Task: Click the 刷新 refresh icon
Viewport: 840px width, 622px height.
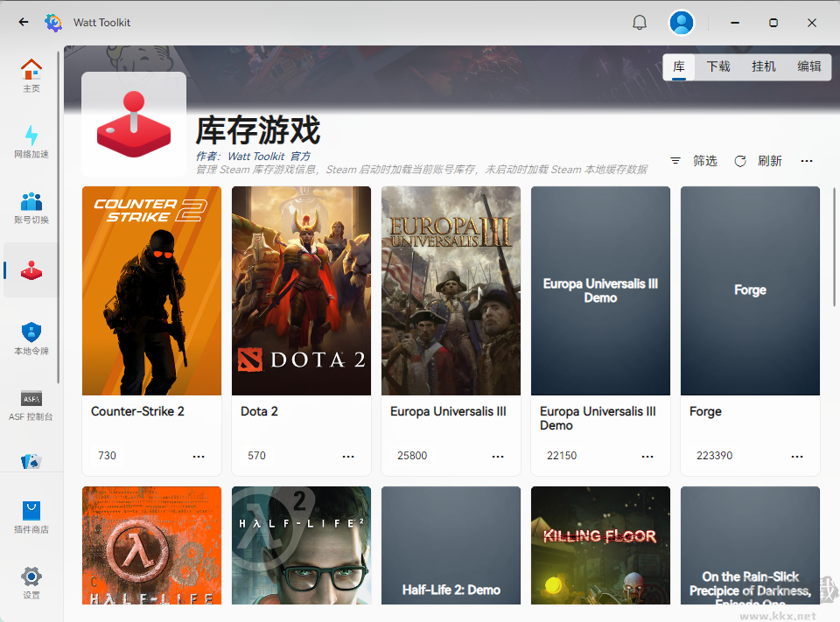Action: tap(740, 161)
